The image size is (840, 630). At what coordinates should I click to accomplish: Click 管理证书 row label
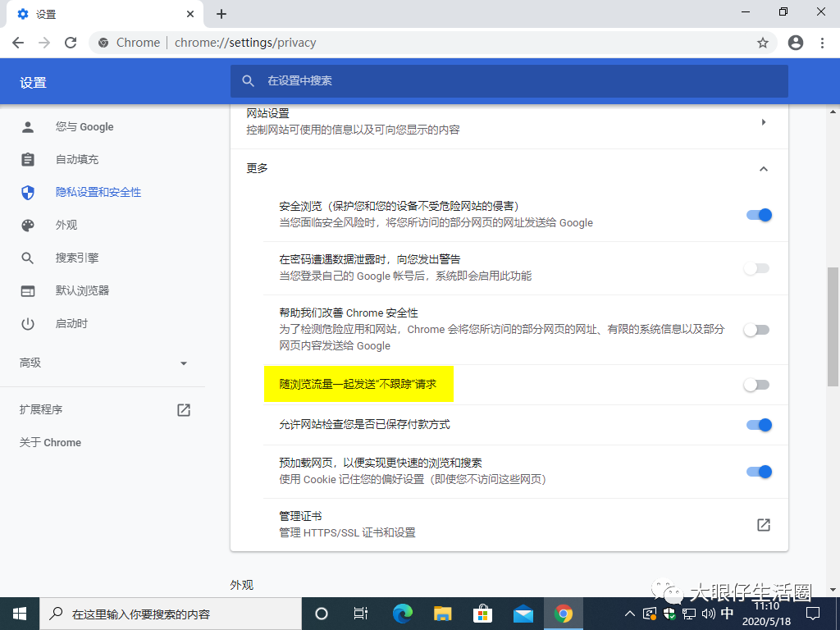(300, 517)
